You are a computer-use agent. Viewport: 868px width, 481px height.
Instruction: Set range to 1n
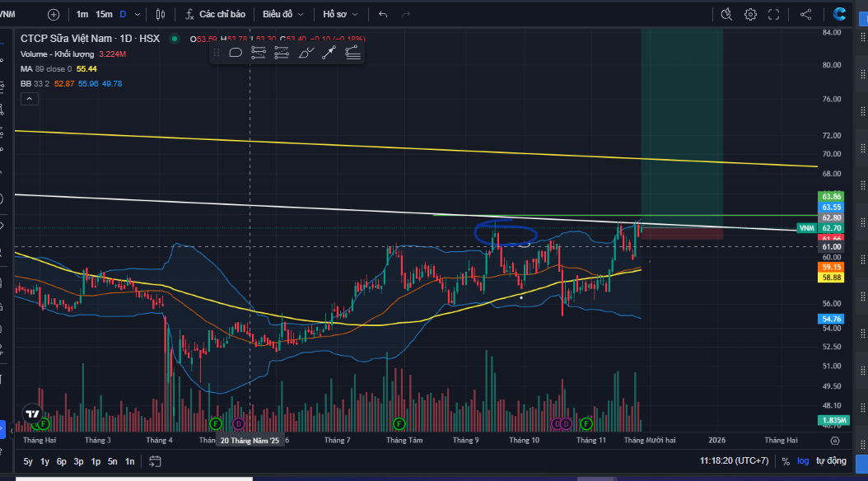pyautogui.click(x=129, y=461)
